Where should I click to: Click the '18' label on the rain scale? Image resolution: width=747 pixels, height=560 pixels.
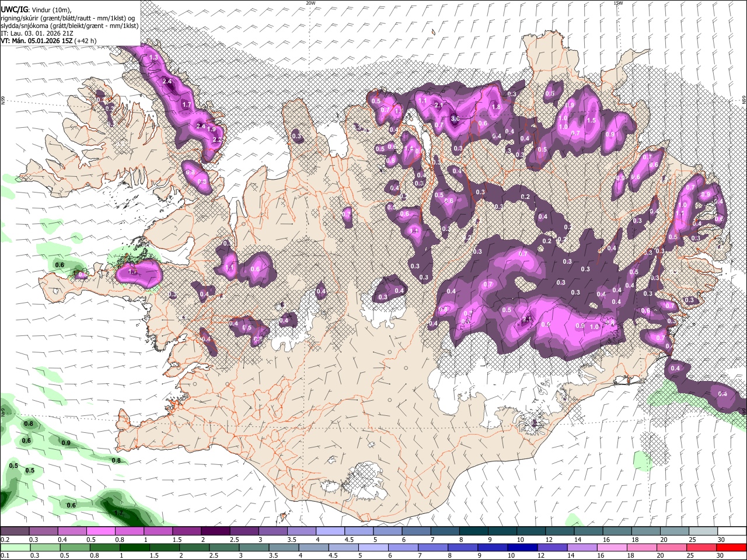pos(631,555)
